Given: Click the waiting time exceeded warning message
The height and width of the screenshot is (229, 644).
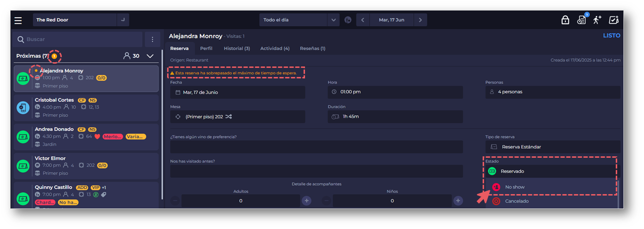Looking at the screenshot, I should (x=233, y=73).
